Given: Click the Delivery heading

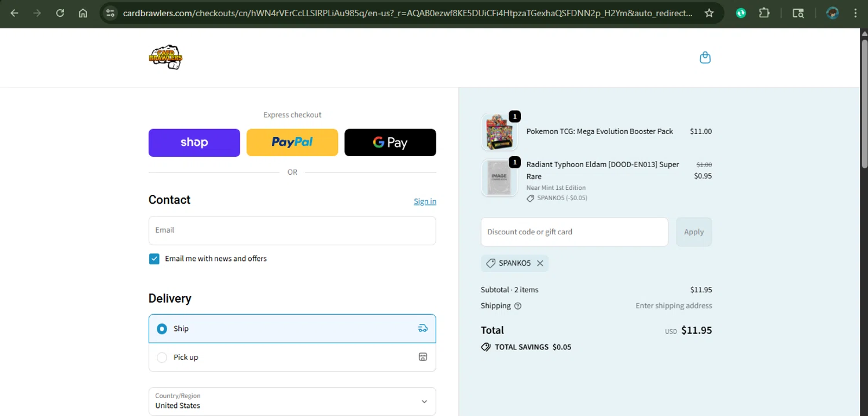Looking at the screenshot, I should tap(170, 299).
